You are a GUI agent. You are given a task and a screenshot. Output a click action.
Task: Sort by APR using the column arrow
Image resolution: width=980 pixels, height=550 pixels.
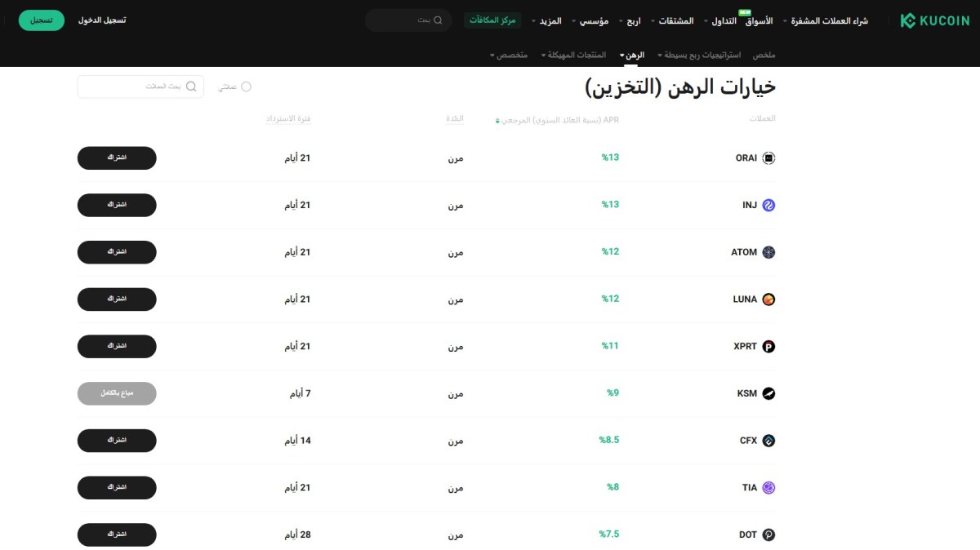click(497, 121)
